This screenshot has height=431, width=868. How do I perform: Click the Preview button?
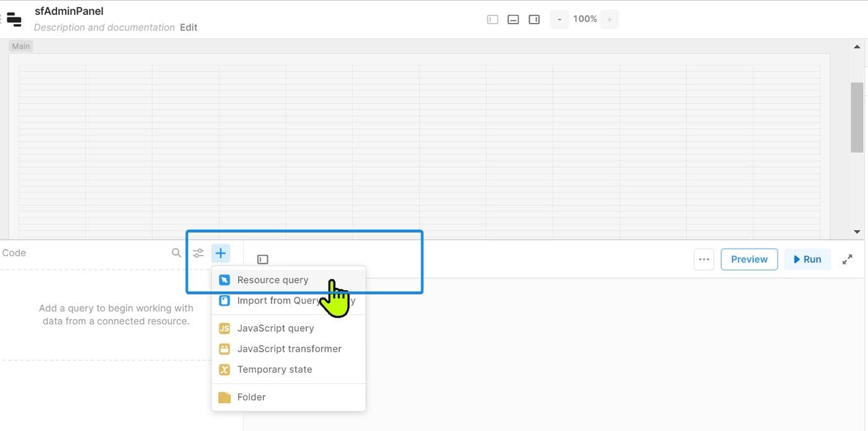tap(749, 259)
